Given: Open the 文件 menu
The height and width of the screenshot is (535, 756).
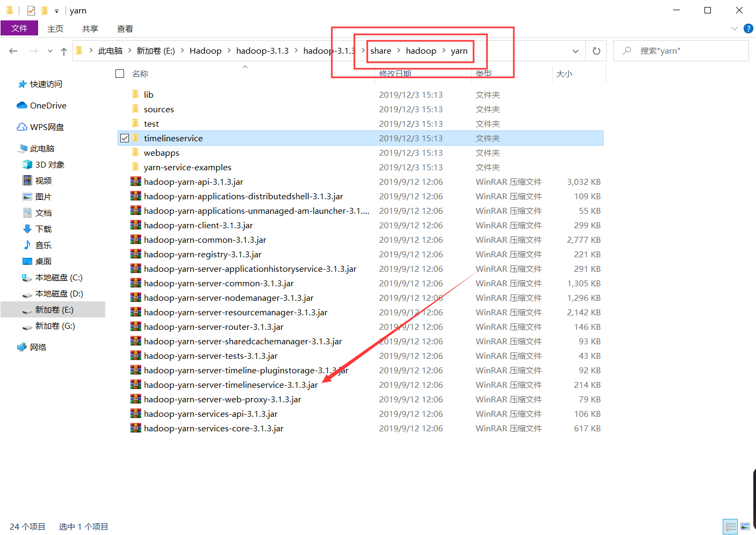Looking at the screenshot, I should (19, 28).
